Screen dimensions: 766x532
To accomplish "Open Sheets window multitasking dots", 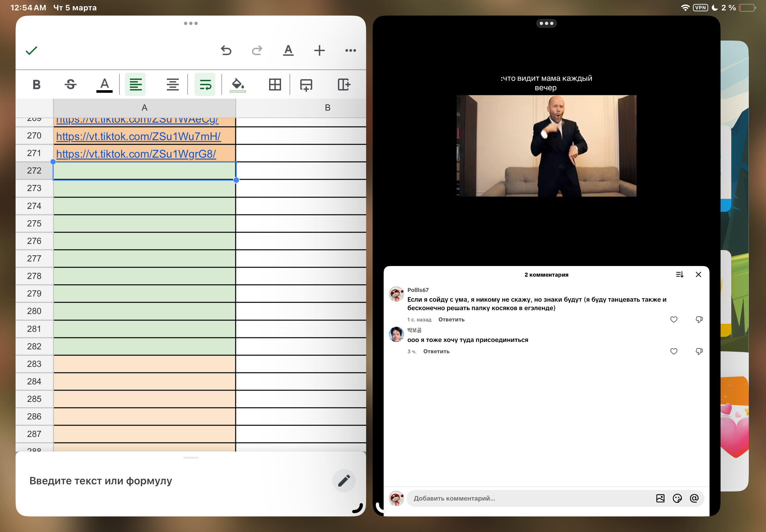I will click(x=191, y=23).
